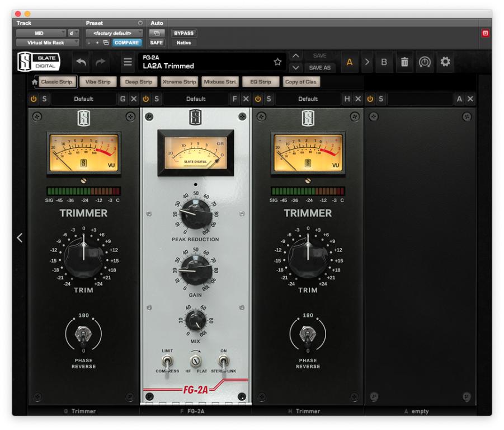This screenshot has height=430, width=504.
Task: Toggle power of empty slot A
Action: (370, 99)
